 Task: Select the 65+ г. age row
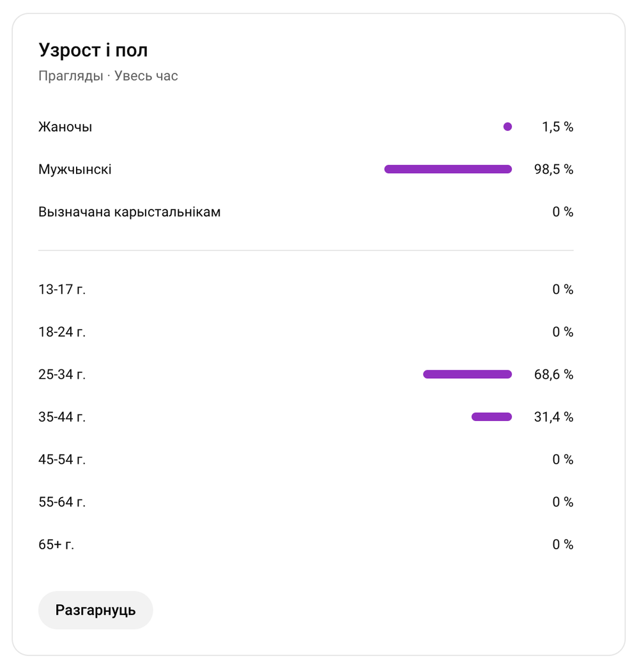pos(306,544)
